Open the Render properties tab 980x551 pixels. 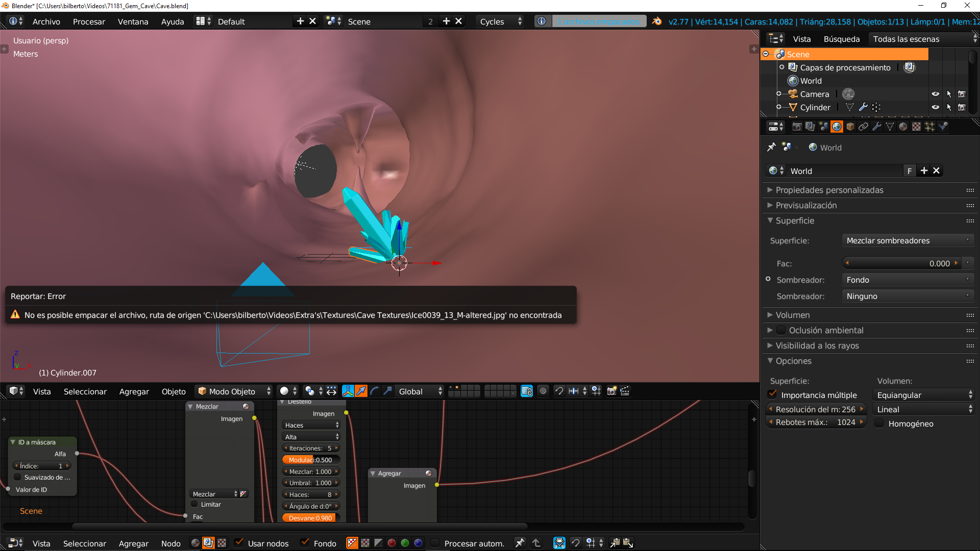[x=797, y=127]
